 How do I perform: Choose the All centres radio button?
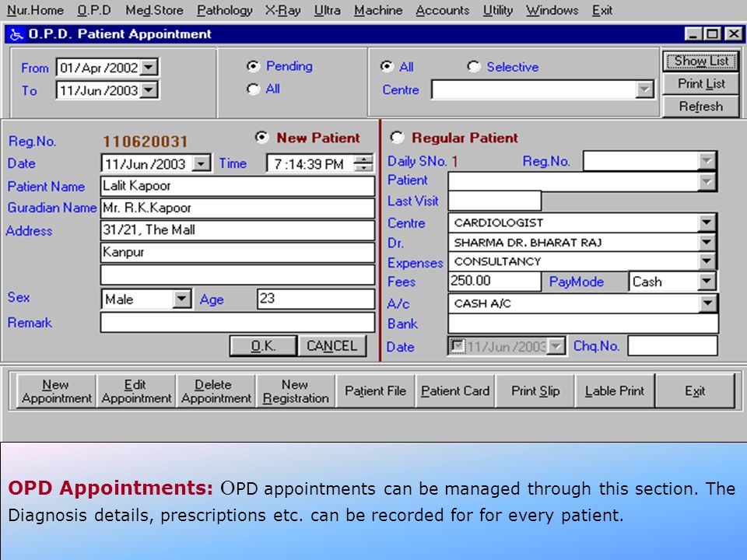pos(387,67)
